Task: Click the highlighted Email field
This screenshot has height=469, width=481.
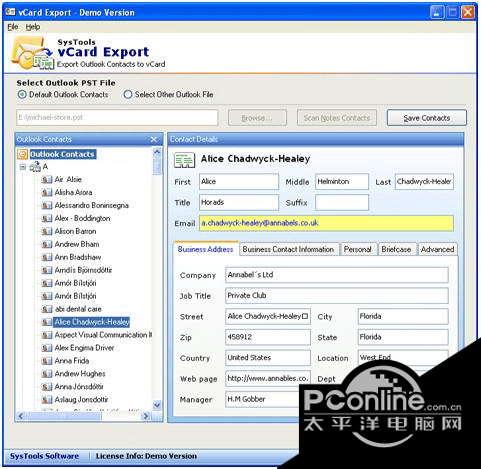Action: click(x=326, y=223)
